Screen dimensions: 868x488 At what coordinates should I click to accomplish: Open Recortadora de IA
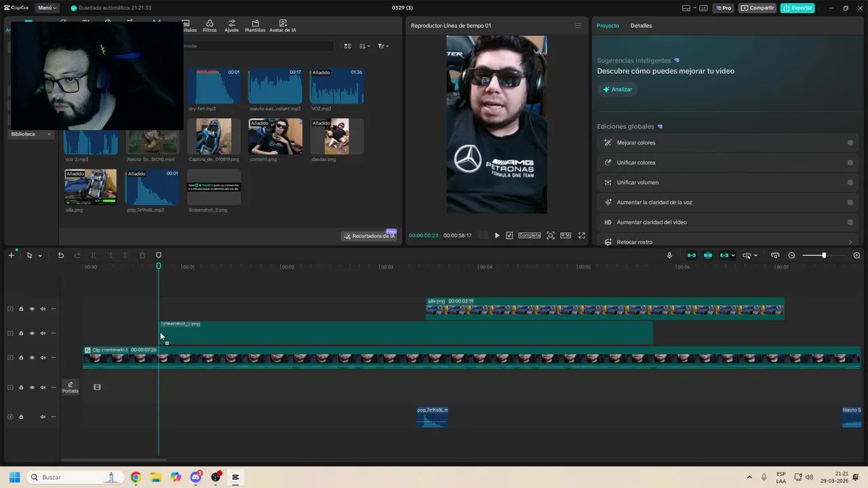point(369,236)
